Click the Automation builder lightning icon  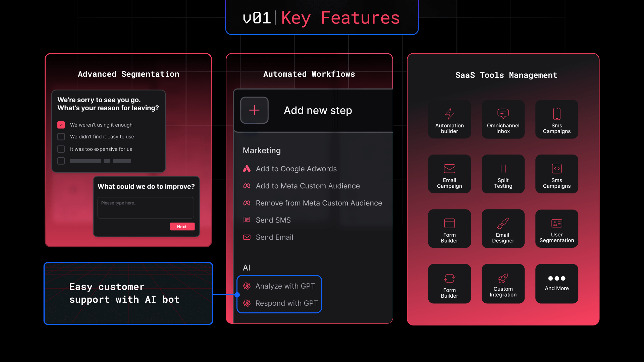(x=449, y=114)
